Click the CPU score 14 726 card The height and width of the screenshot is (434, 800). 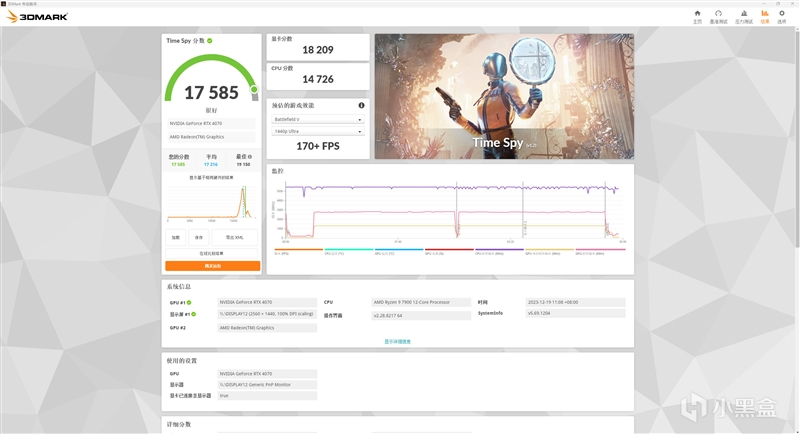[x=318, y=76]
